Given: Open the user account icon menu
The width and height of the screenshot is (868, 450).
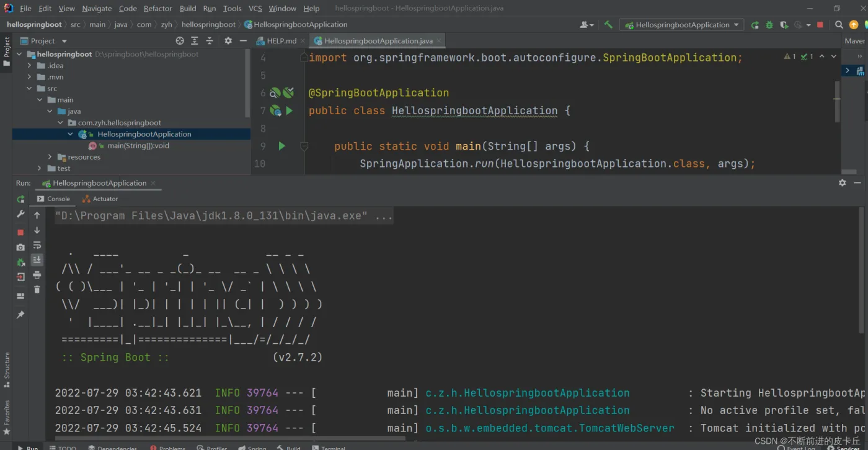Looking at the screenshot, I should click(586, 25).
